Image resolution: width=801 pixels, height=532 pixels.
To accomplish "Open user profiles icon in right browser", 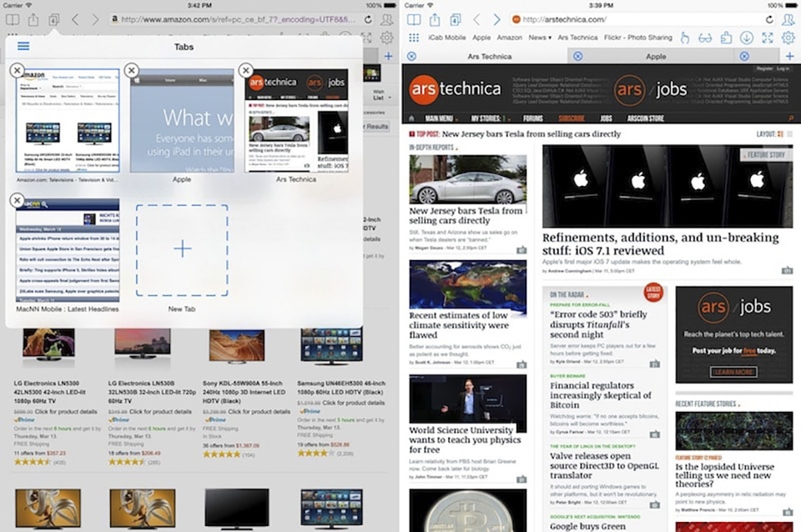I will click(788, 19).
